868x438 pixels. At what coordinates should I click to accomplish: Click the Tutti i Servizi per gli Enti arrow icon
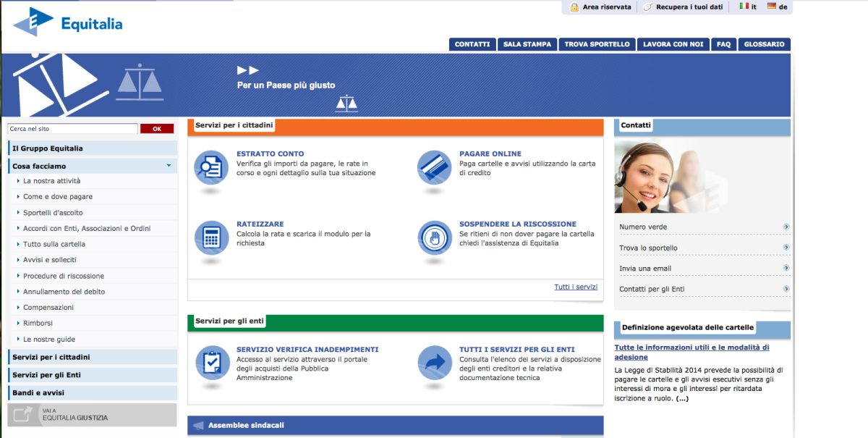434,361
